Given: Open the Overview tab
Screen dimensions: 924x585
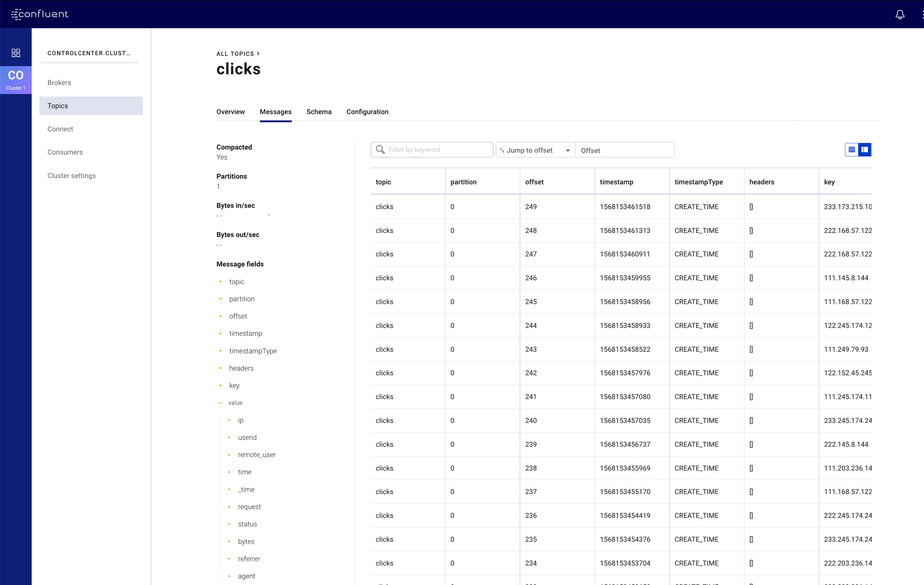Looking at the screenshot, I should [x=231, y=112].
